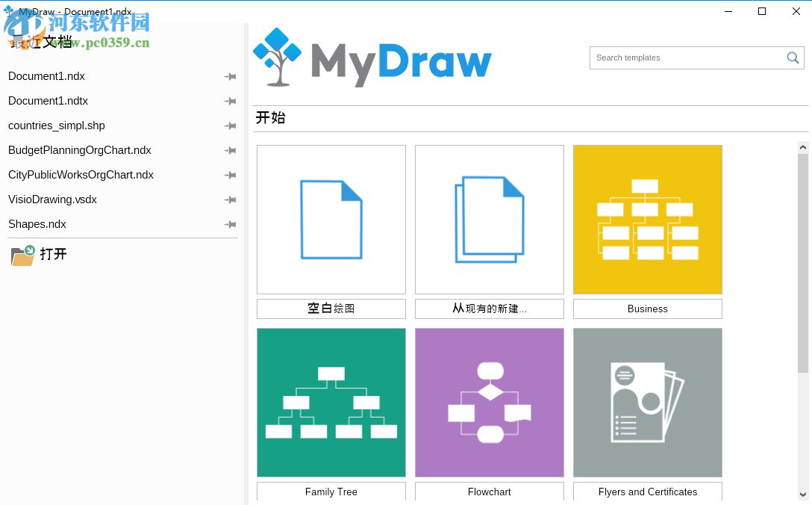The height and width of the screenshot is (505, 812).
Task: Select the blank drawing (空白绘图) document icon
Action: (x=331, y=219)
